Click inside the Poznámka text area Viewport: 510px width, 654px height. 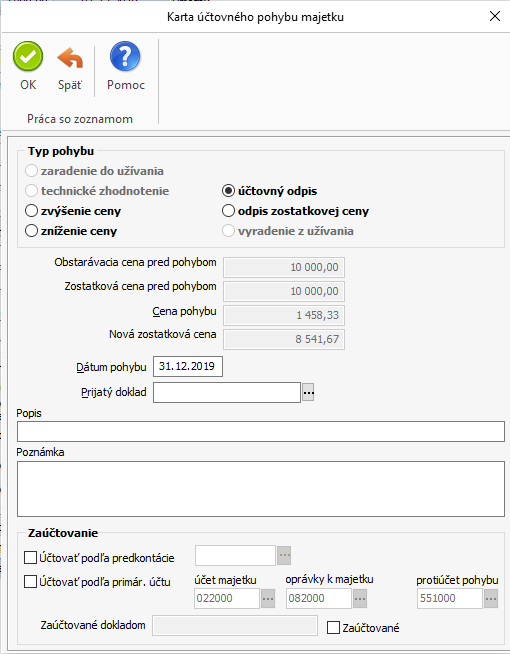[261, 489]
